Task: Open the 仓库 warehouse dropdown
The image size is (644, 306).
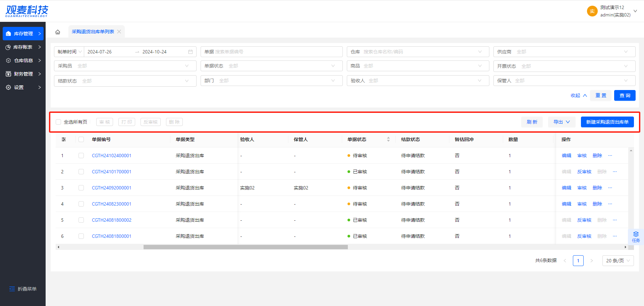Action: pyautogui.click(x=418, y=52)
